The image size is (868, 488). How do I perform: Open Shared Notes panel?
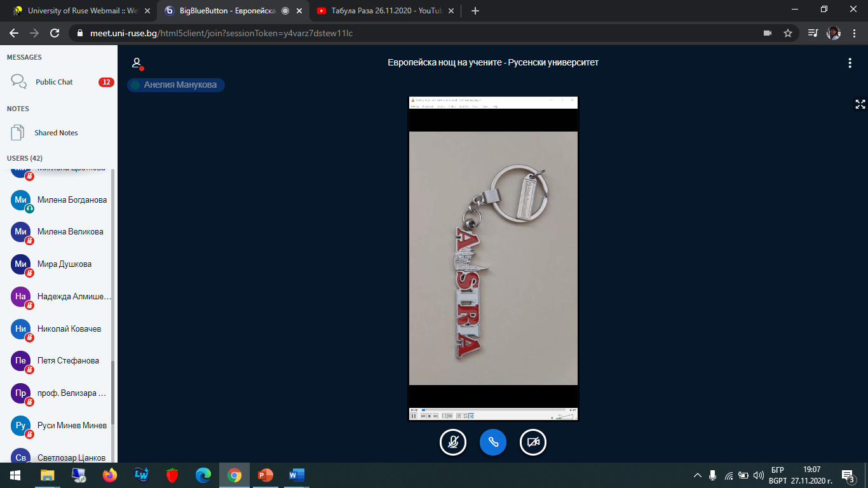[56, 133]
